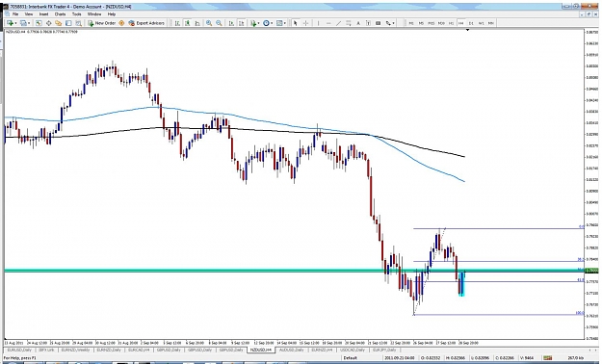This screenshot has width=602, height=364.
Task: Switch to MN monthly timeframe
Action: tap(491, 23)
